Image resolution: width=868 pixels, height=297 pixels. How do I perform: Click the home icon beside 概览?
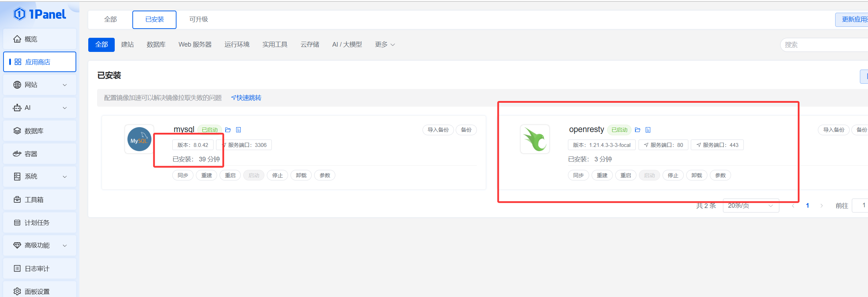(x=17, y=39)
